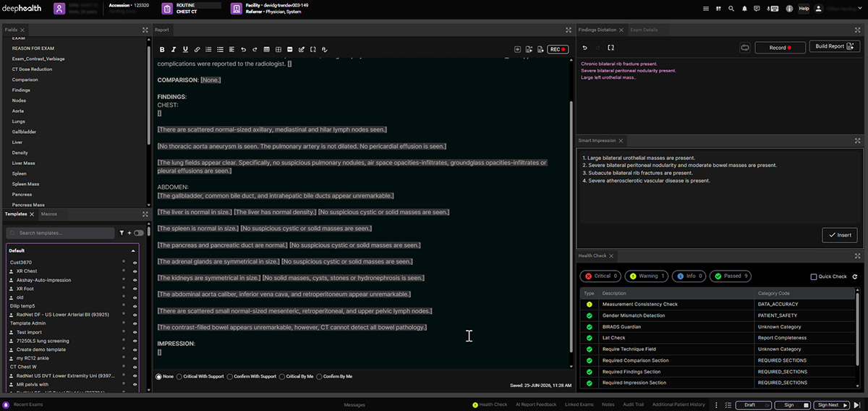Screen dimensions: 868x411
Task: Insert a link with the chain icon
Action: click(x=197, y=50)
